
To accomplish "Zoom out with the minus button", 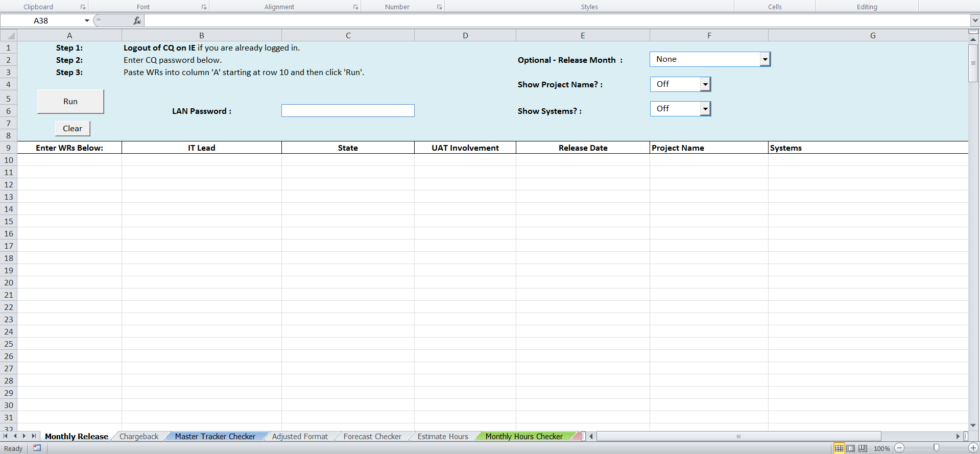I will click(x=899, y=448).
